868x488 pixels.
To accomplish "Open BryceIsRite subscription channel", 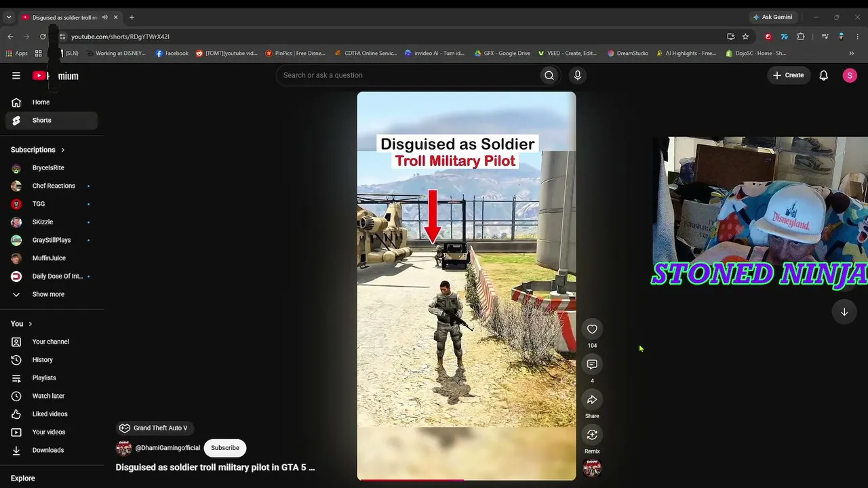I will coord(52,167).
